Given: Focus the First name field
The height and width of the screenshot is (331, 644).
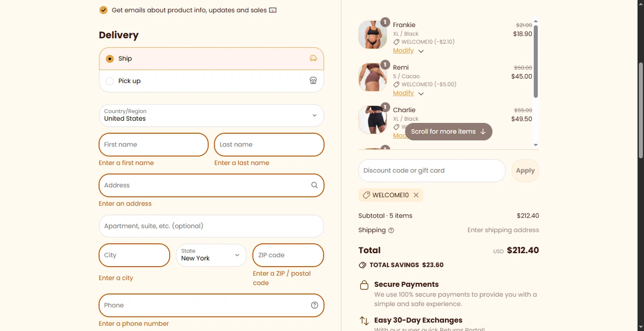Looking at the screenshot, I should [x=154, y=144].
